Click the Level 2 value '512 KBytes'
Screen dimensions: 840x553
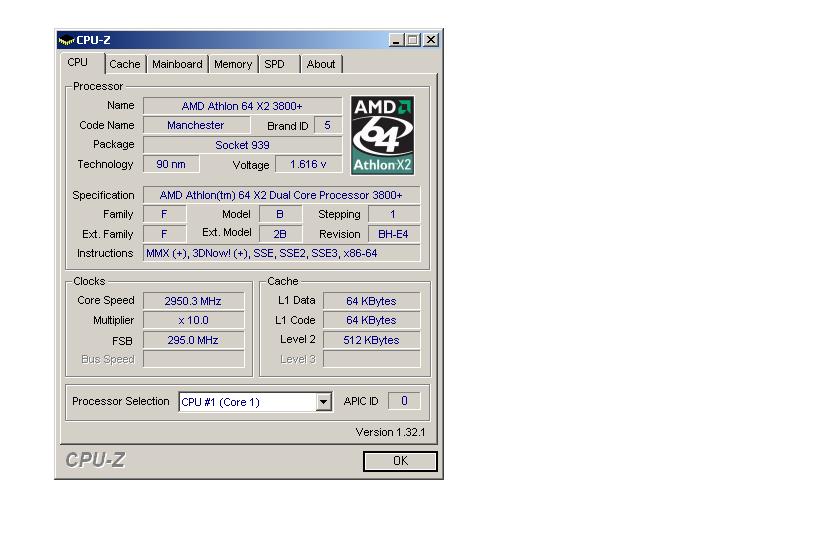(x=371, y=340)
